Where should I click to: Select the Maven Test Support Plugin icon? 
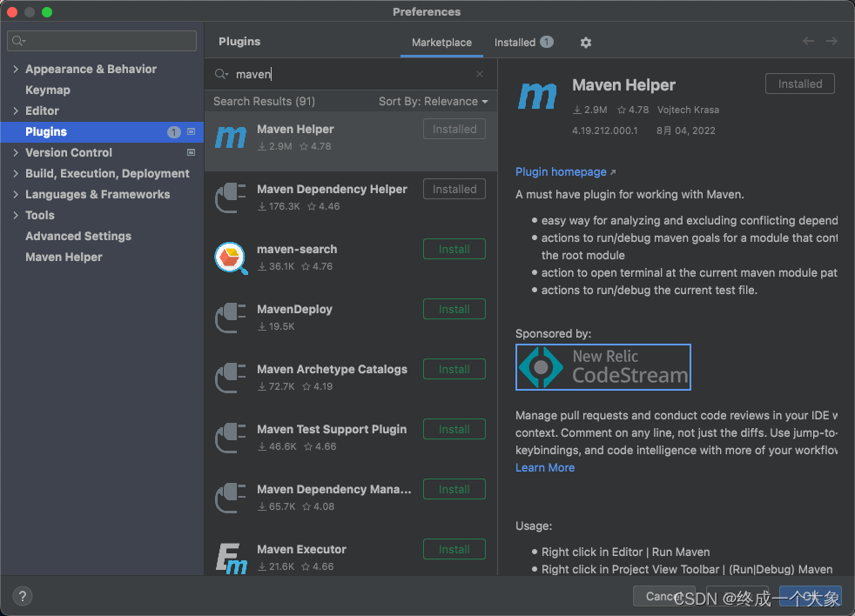tap(231, 437)
